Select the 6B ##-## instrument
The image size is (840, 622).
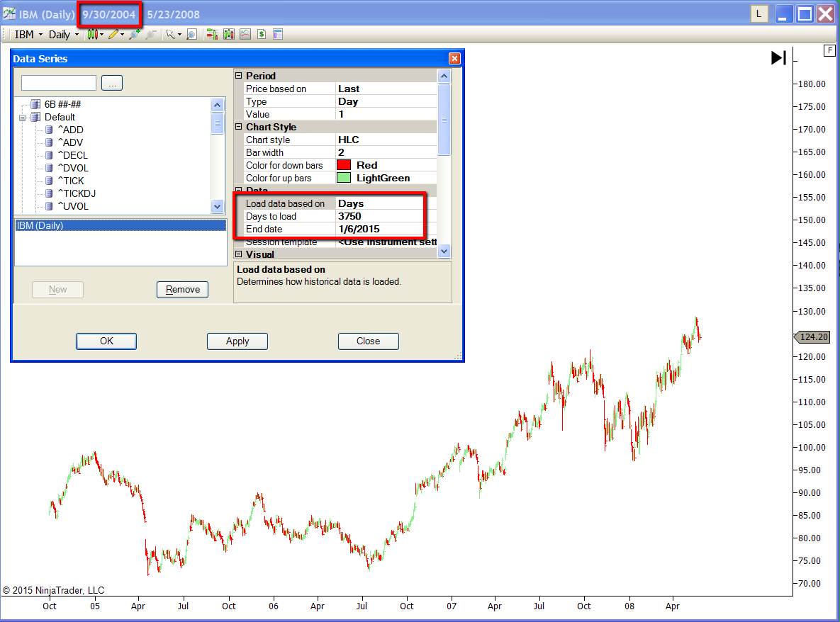coord(62,104)
